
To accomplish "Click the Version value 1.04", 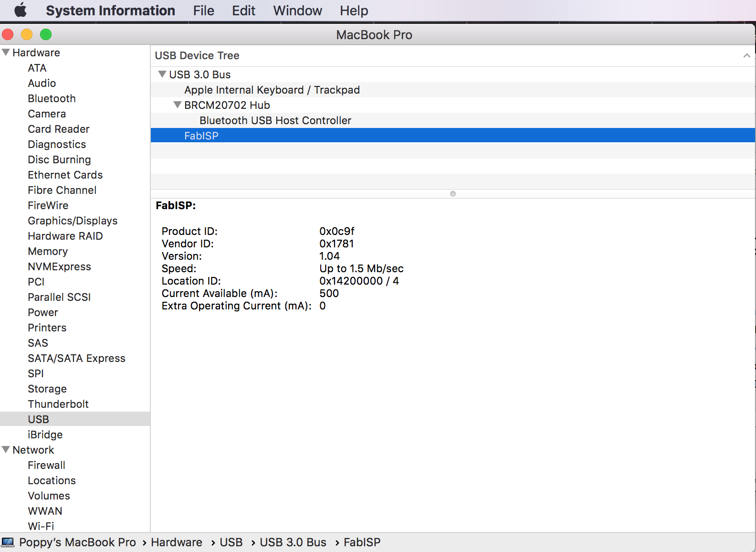I will [x=330, y=256].
